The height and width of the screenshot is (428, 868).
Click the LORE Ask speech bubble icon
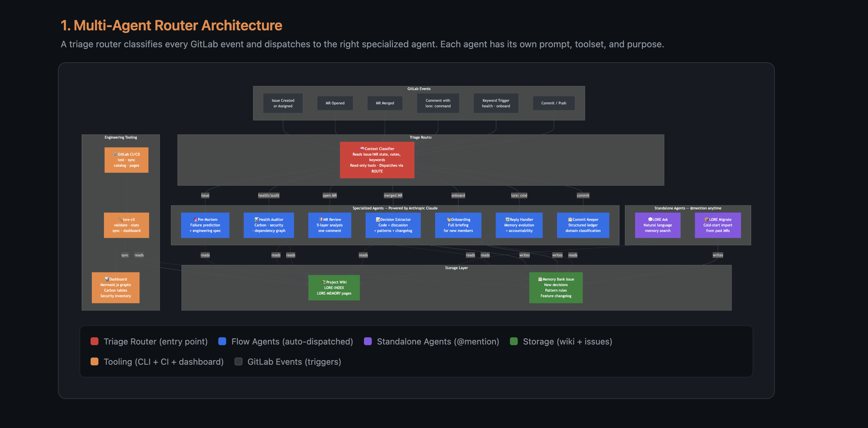[x=650, y=220]
